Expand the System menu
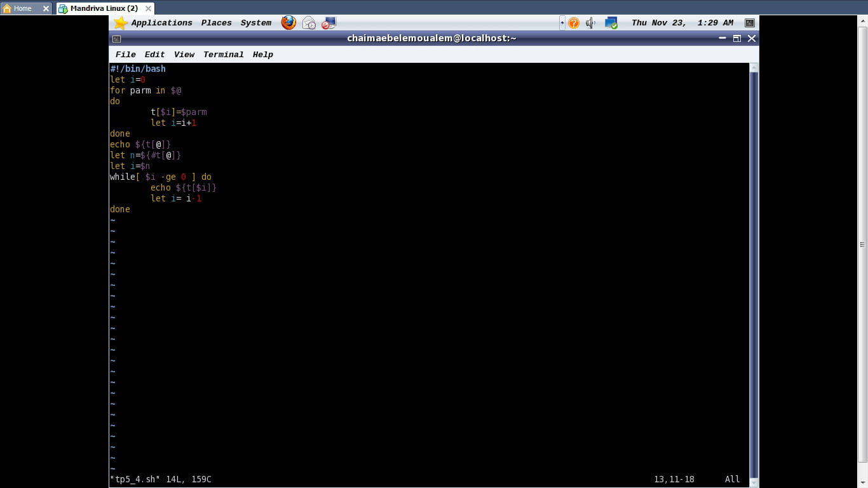 255,23
